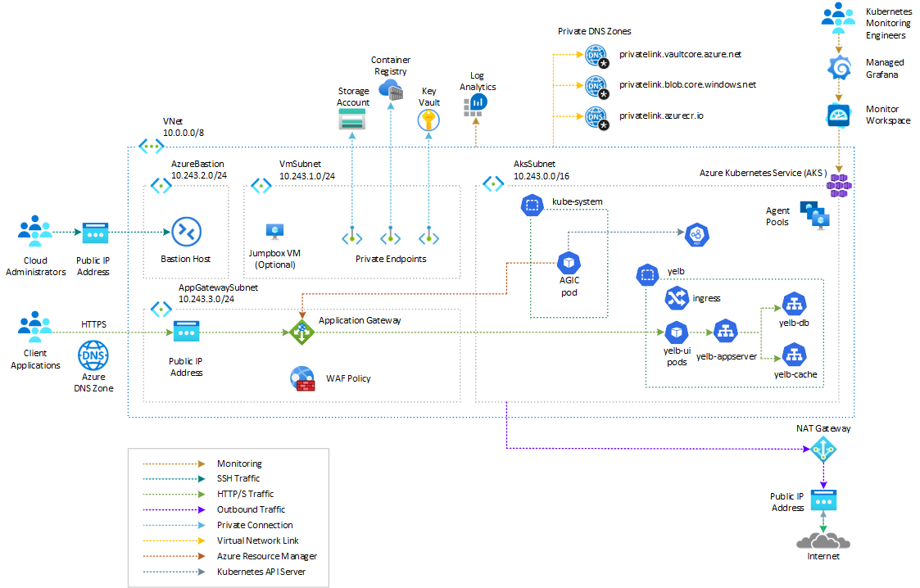
Task: Select Outbound Traffic legend entry
Action: pyautogui.click(x=214, y=509)
